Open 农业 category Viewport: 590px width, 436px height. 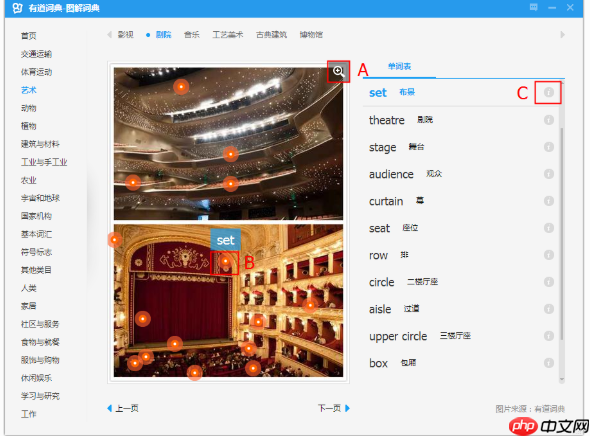(29, 180)
